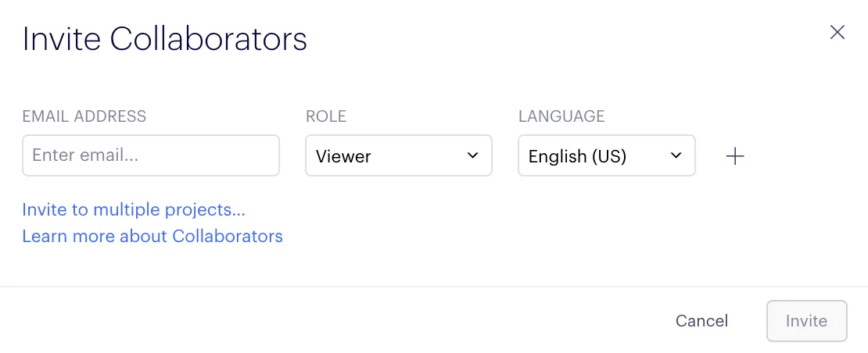The width and height of the screenshot is (868, 353).
Task: Select English (US) text in language selector
Action: 577,156
